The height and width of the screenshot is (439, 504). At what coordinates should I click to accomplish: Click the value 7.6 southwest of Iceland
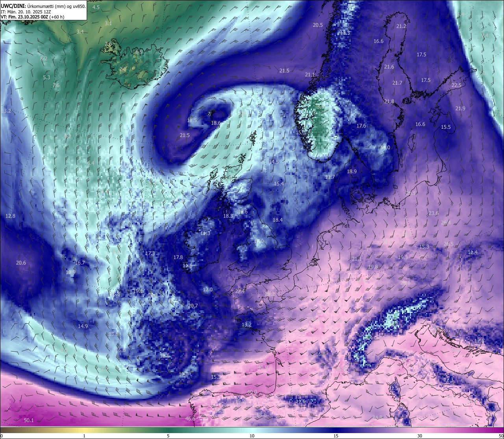pyautogui.click(x=56, y=85)
